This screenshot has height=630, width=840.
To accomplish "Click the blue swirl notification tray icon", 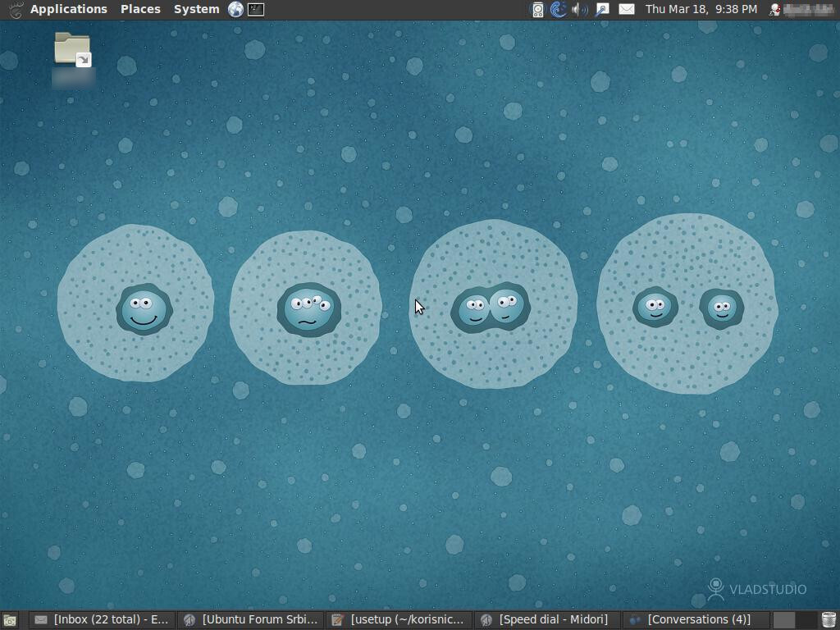I will coord(557,9).
